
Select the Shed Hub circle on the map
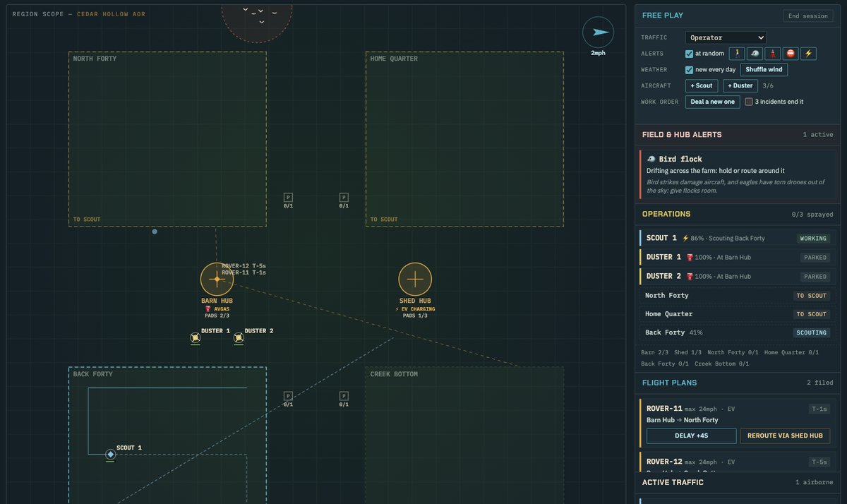tap(415, 280)
